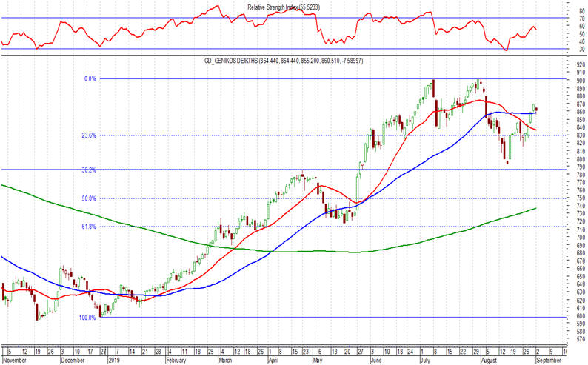588x365 pixels.
Task: Click the GD_GENIKOS DEIKTHS chart title
Action: (284, 61)
